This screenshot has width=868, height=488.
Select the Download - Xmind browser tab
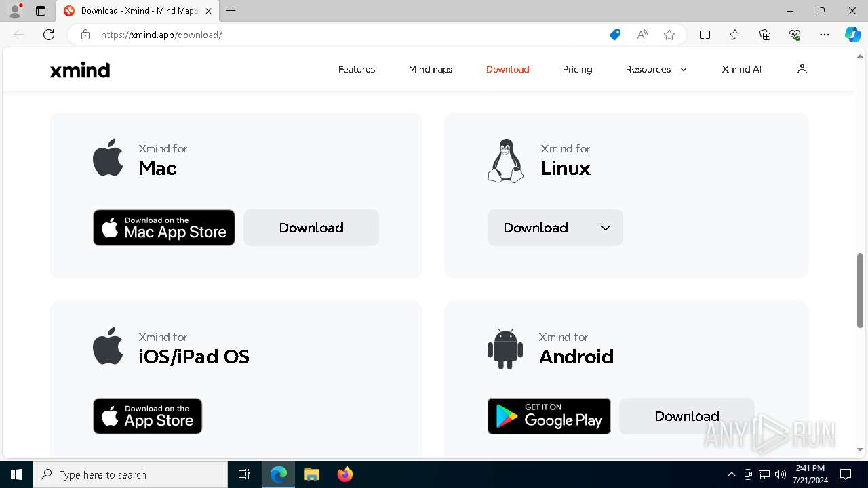point(138,11)
